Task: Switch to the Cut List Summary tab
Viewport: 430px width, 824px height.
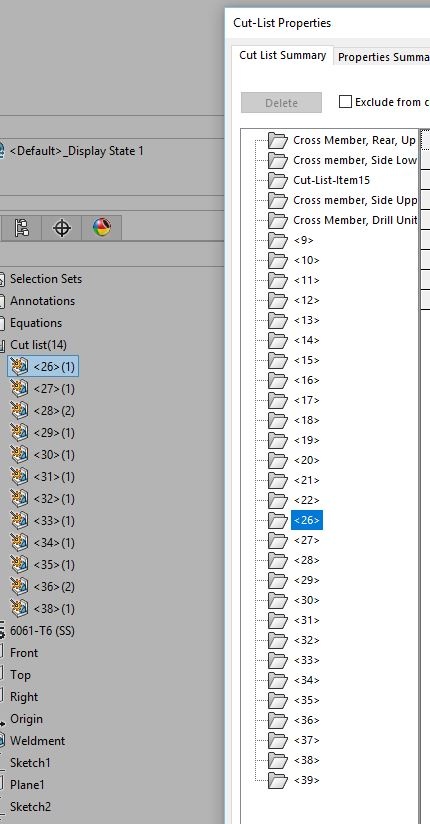Action: tap(282, 55)
